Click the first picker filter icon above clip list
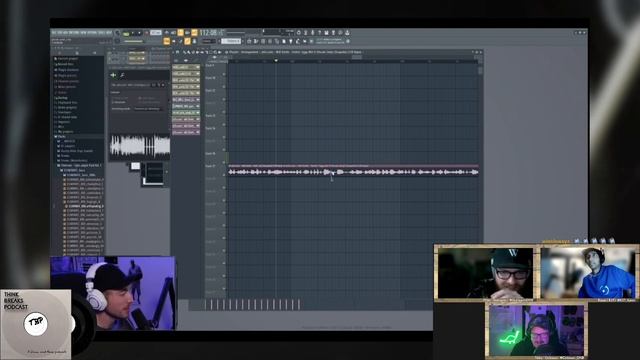Screen dimensions: 640x360 pyautogui.click(x=176, y=60)
